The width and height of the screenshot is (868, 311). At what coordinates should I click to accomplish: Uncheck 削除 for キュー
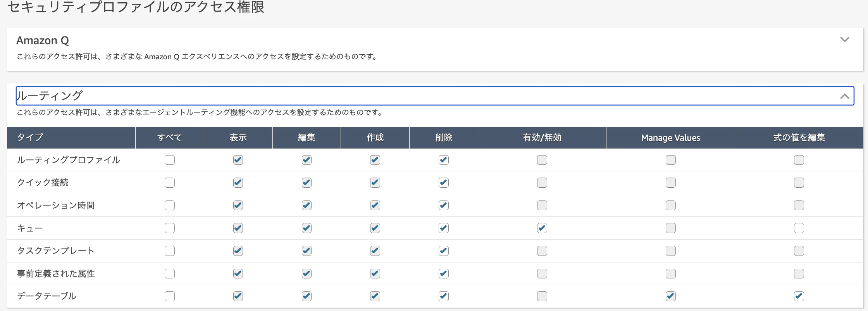coord(444,228)
